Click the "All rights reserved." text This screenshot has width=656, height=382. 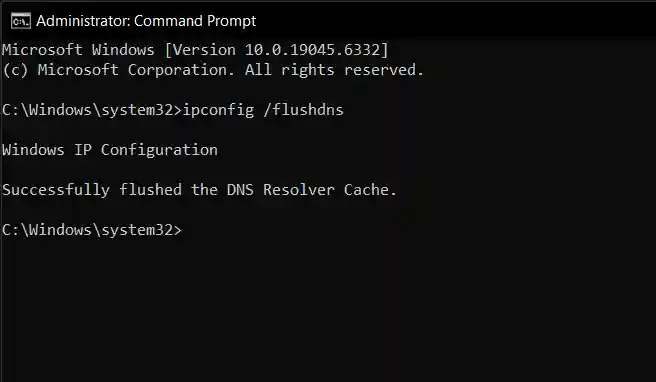pos(334,70)
